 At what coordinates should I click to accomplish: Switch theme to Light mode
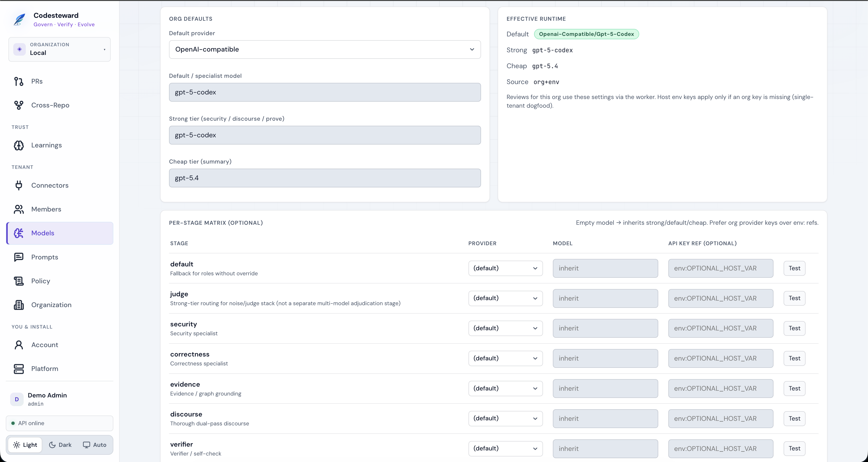[x=25, y=445]
